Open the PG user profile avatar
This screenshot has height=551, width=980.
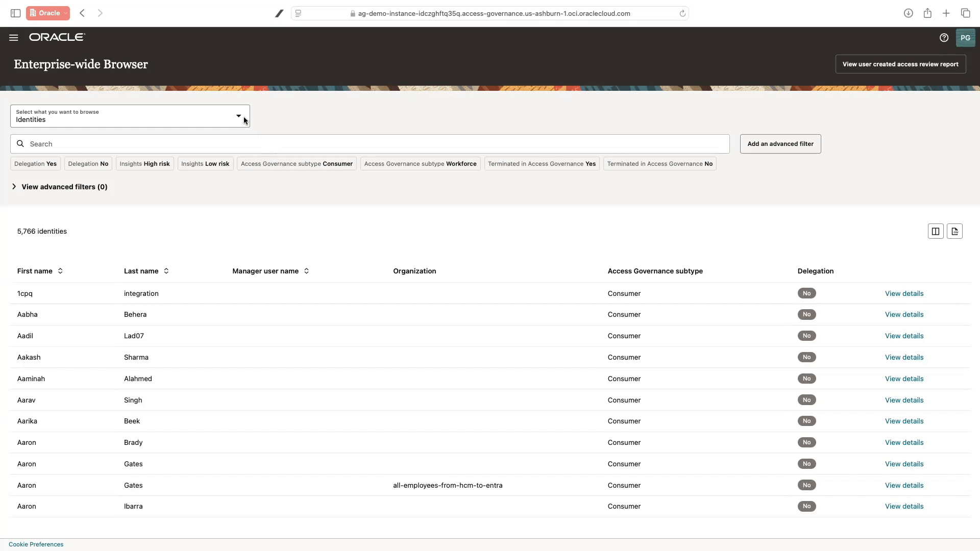pyautogui.click(x=966, y=37)
